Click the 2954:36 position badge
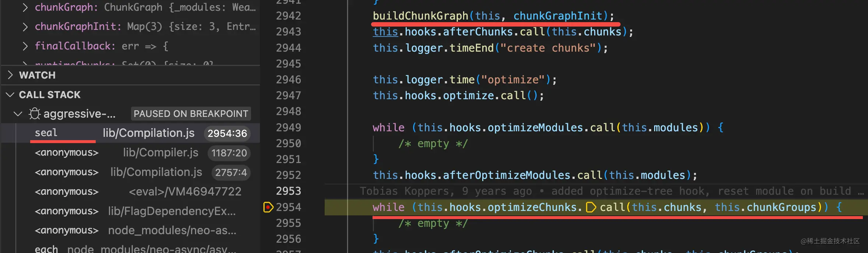Image resolution: width=868 pixels, height=253 pixels. 227,134
